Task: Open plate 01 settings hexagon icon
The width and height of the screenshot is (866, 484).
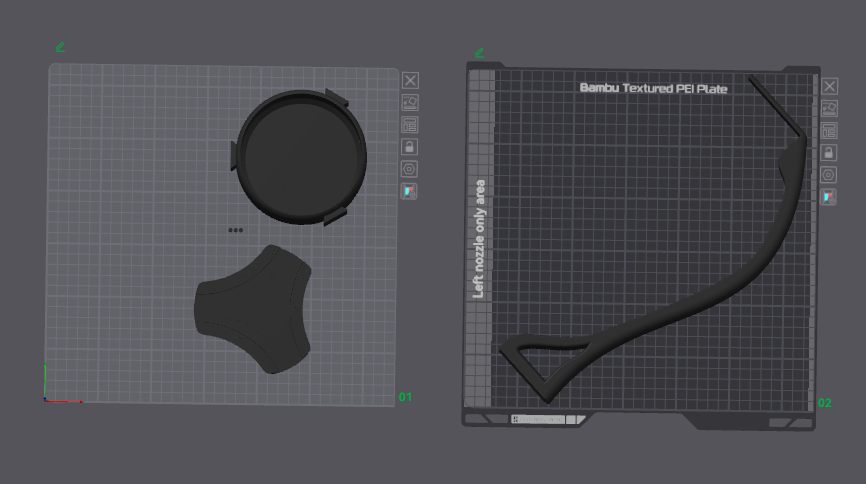Action: (409, 169)
